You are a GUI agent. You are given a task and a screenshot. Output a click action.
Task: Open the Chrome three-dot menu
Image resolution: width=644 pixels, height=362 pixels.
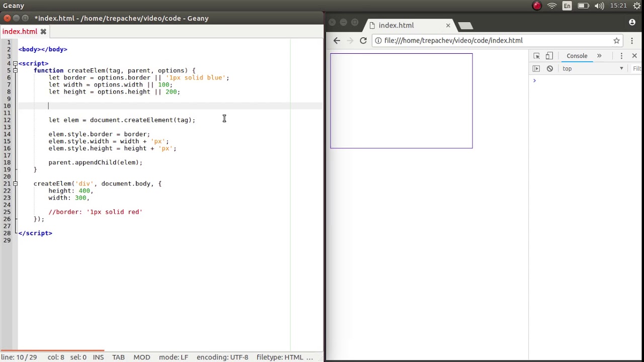(632, 41)
